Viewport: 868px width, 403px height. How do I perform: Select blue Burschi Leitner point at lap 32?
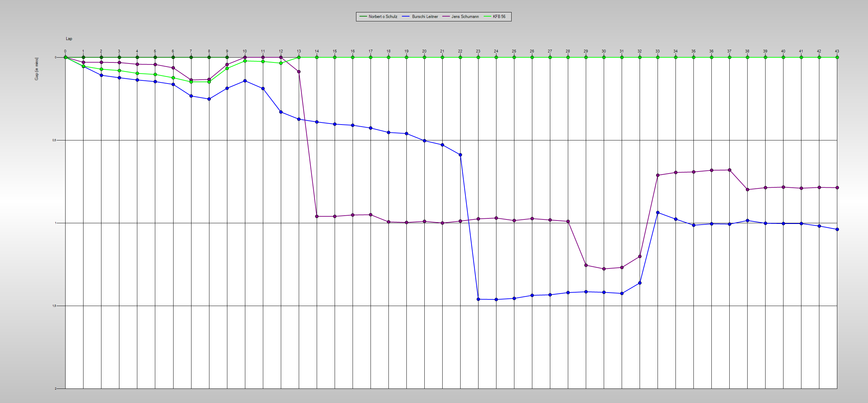click(640, 283)
